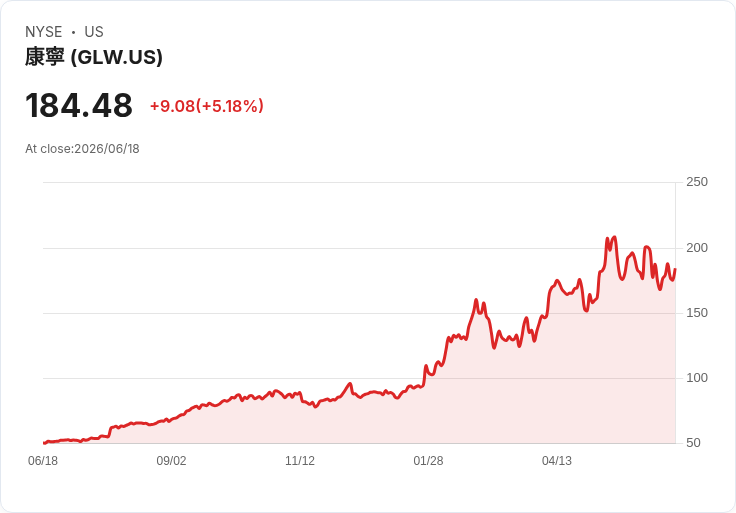This screenshot has height=513, width=736.
Task: Click the highest peak of the price line
Action: pos(614,237)
